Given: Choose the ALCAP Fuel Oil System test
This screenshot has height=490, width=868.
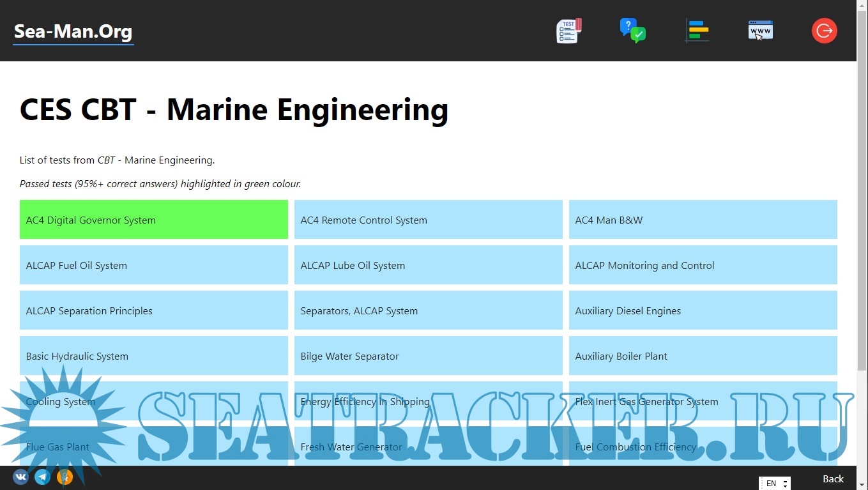Looking at the screenshot, I should [154, 265].
